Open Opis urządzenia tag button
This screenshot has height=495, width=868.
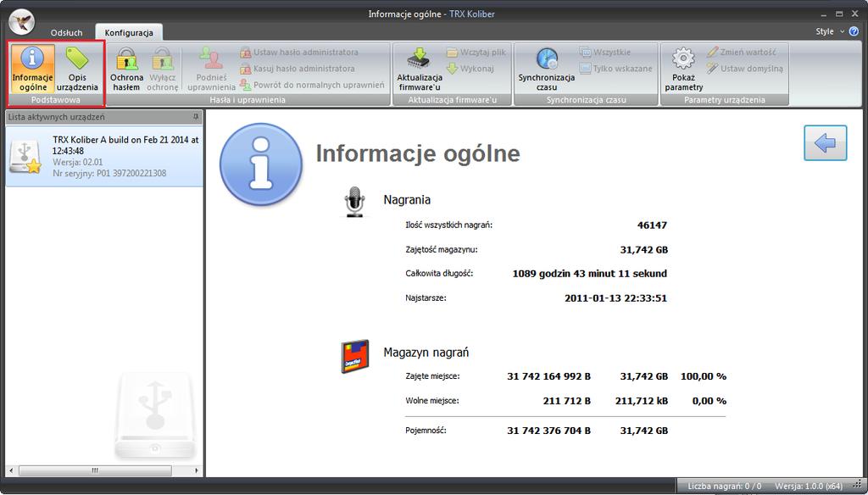click(77, 69)
